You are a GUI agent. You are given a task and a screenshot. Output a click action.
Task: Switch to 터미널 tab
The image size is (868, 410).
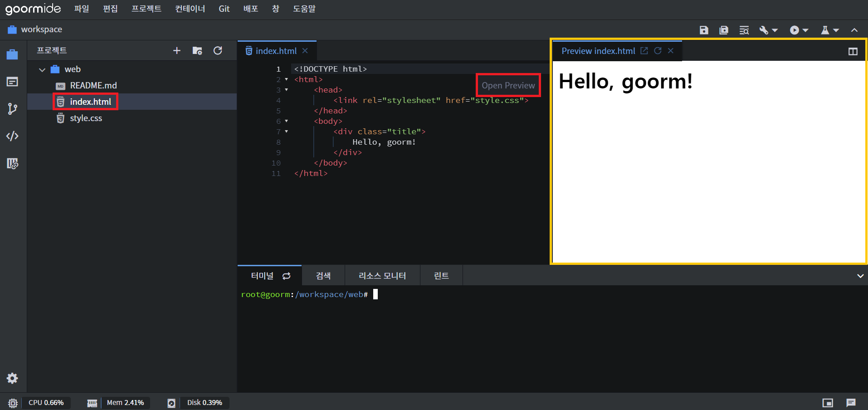[262, 276]
